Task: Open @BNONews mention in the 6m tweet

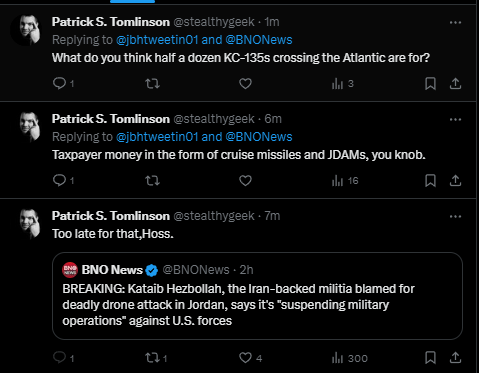Action: (x=259, y=137)
